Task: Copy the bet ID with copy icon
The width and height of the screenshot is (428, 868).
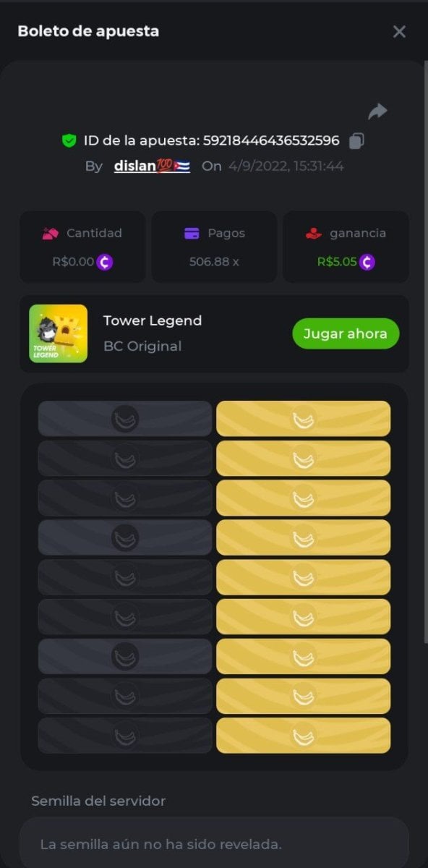Action: point(356,140)
